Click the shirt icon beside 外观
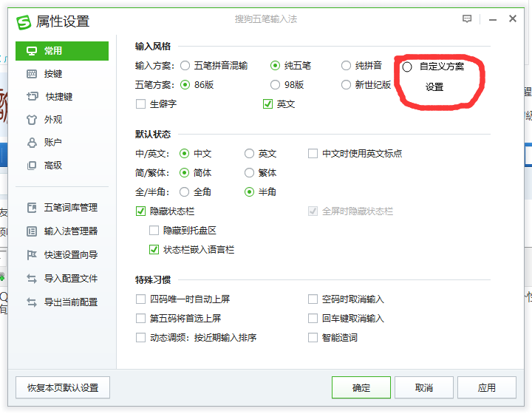The height and width of the screenshot is (414, 532). click(32, 120)
